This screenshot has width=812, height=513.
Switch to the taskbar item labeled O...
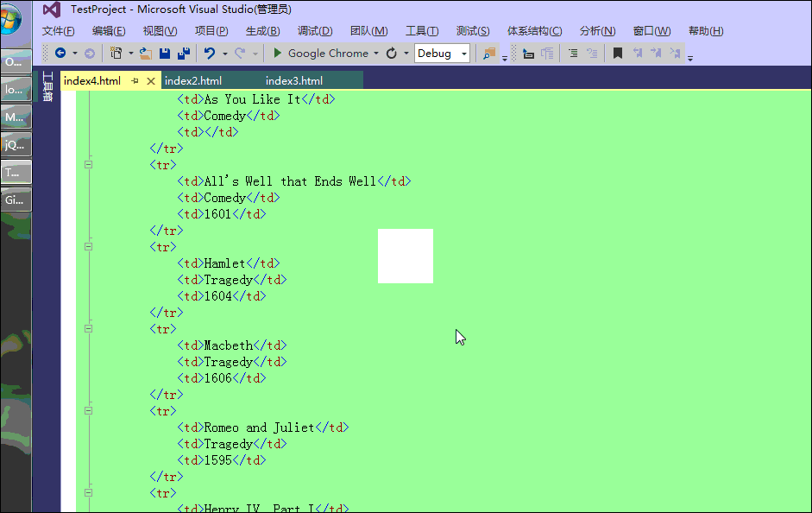(16, 61)
